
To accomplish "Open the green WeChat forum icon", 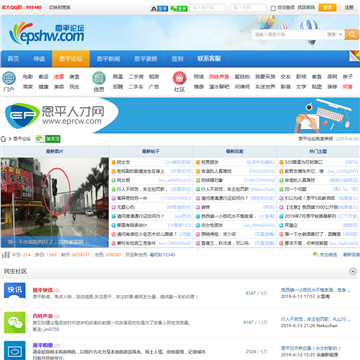I will point(15,322).
